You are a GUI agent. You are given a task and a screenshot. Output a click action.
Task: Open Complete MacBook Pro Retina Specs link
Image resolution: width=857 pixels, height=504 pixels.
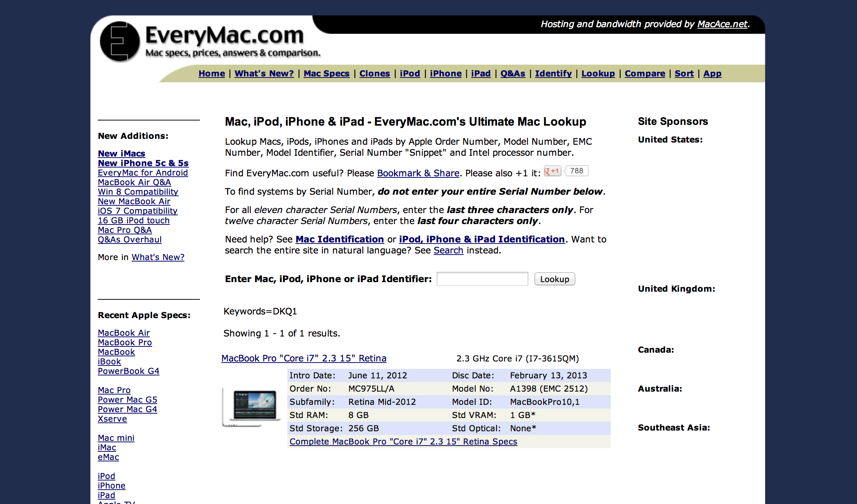(403, 442)
